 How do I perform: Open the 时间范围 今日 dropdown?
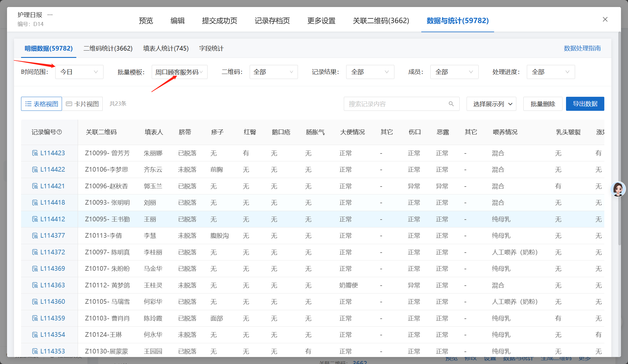pos(79,72)
